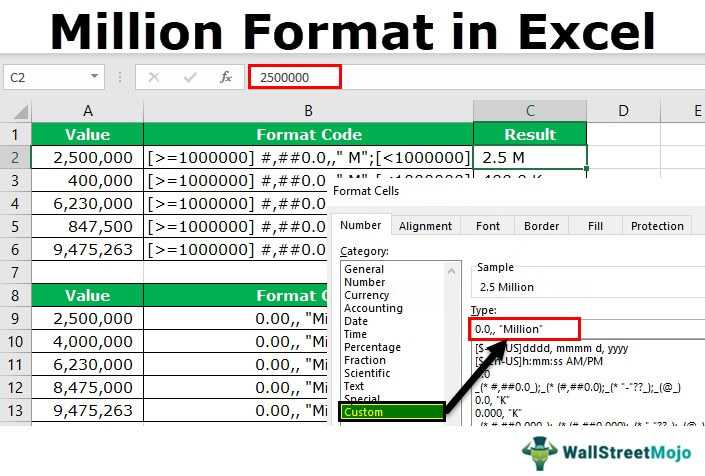The height and width of the screenshot is (476, 705).
Task: Choose format 0.0, "K" in type list
Action: (x=492, y=400)
